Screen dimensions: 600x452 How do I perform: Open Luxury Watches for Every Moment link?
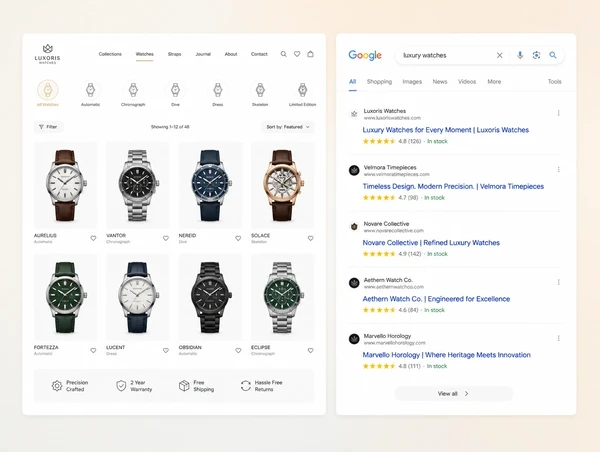[x=445, y=130]
